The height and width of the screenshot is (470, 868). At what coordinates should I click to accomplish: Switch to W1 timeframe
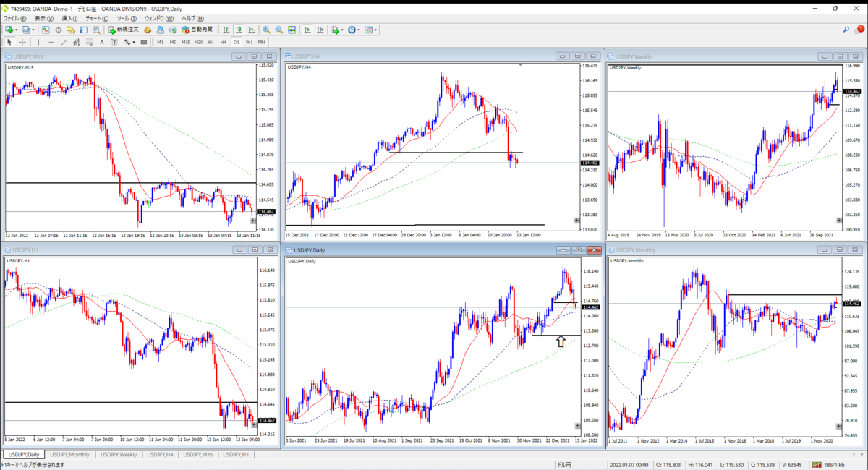point(249,42)
